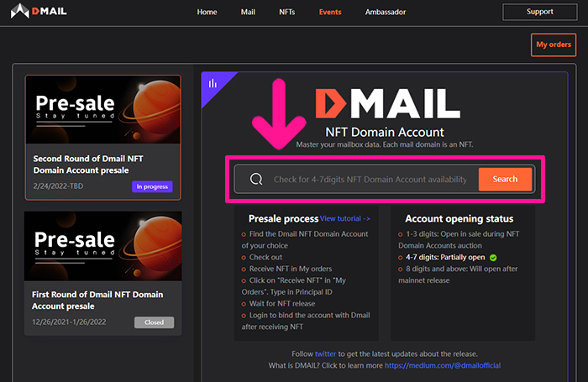Click the large DMAIL banner logo
This screenshot has width=588, height=382.
(x=388, y=103)
